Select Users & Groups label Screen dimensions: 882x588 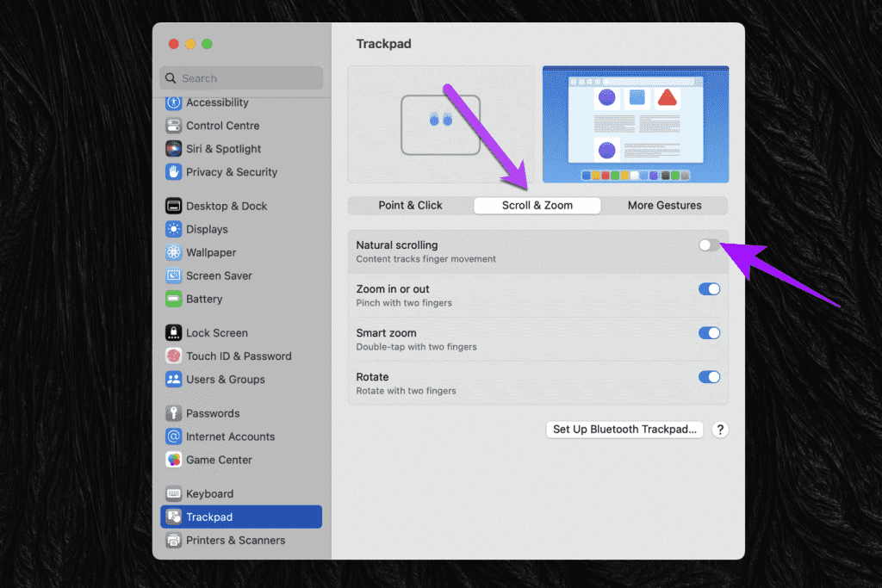coord(225,379)
